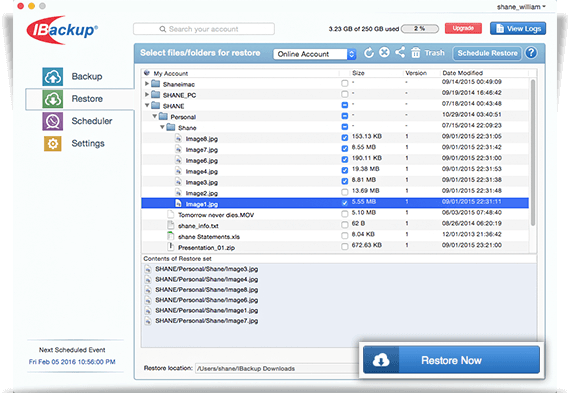570x393 pixels.
Task: Check the SHANE_PC folder checkbox
Action: 345,94
